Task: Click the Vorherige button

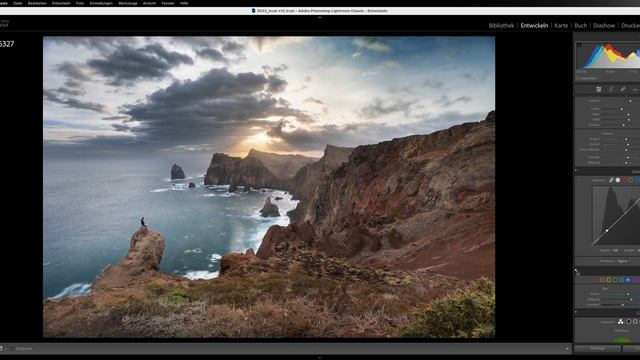Action: [x=598, y=349]
